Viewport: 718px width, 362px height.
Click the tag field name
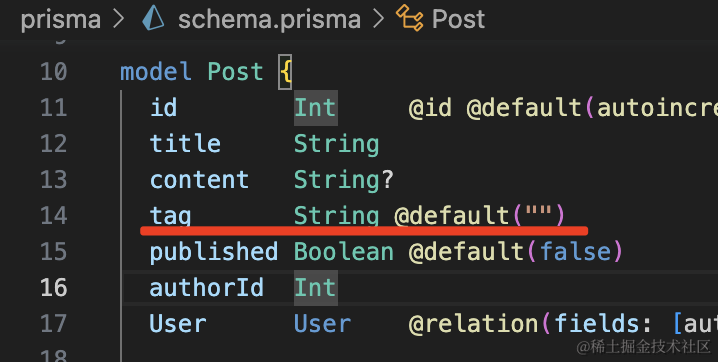[x=170, y=216]
